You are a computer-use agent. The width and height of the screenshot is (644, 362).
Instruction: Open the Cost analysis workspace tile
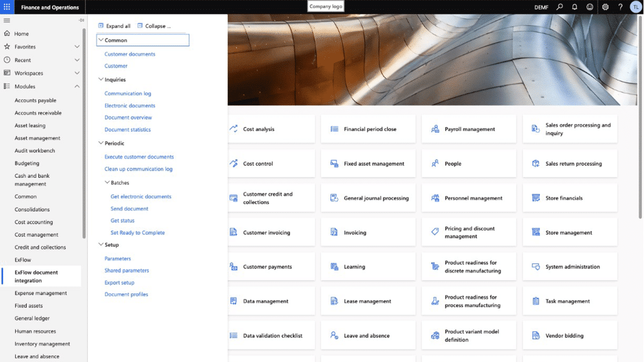click(271, 129)
